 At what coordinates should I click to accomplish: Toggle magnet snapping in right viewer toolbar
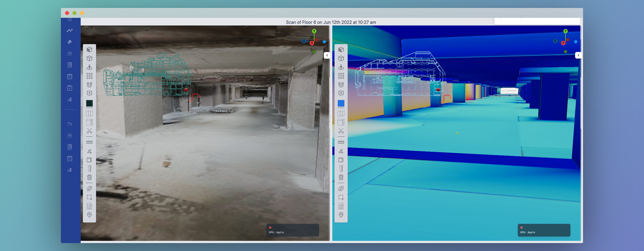[341, 85]
